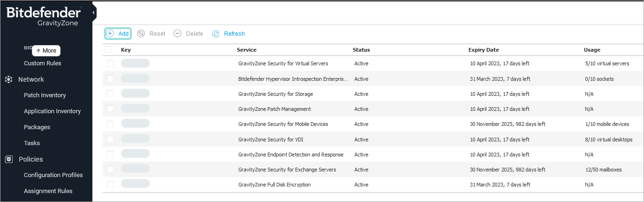Screen dimensions: 644x202
Task: Click the Bitdefender GravityZone logo
Action: click(44, 16)
